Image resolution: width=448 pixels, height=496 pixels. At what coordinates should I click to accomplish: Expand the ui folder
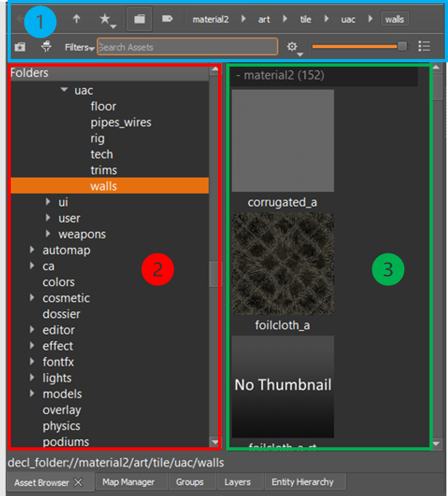tap(48, 202)
